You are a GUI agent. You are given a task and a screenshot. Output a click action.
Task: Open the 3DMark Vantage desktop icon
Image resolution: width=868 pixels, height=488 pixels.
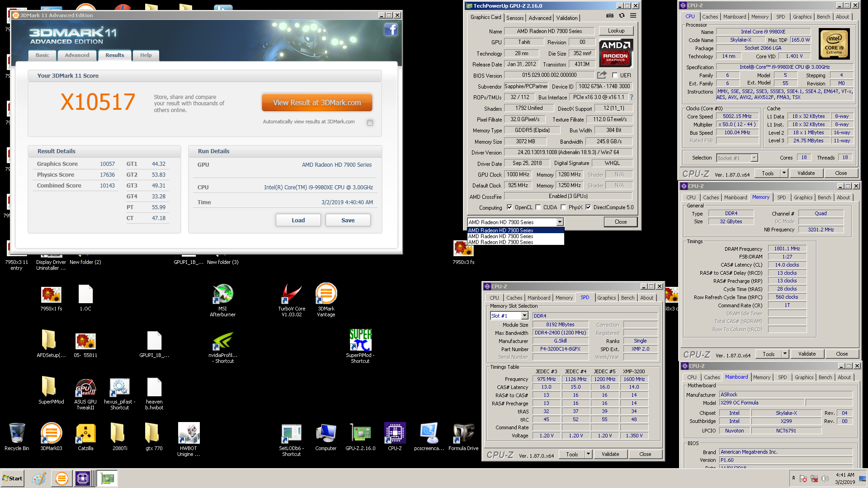click(x=326, y=300)
